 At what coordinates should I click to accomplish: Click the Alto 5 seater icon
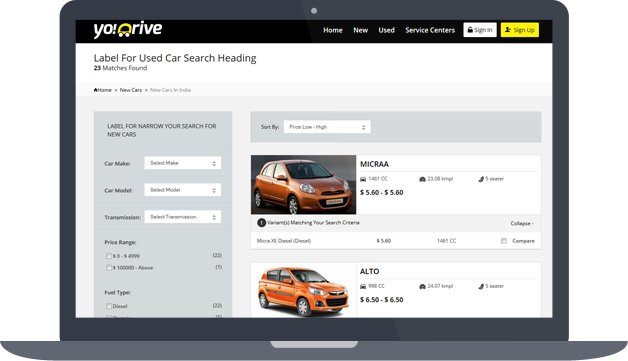coord(481,286)
